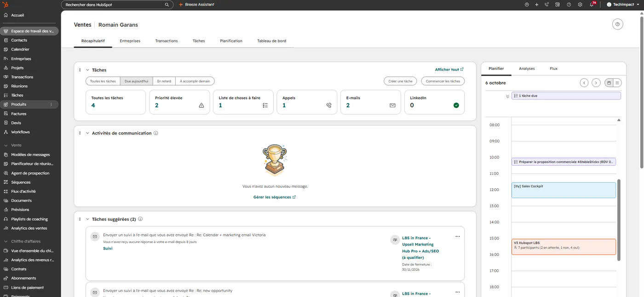Show info for Tâches suggérées
This screenshot has height=297, width=644.
pos(140,219)
